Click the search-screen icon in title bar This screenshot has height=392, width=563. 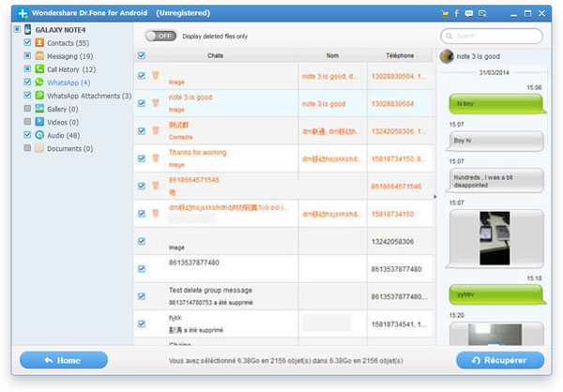pos(482,14)
